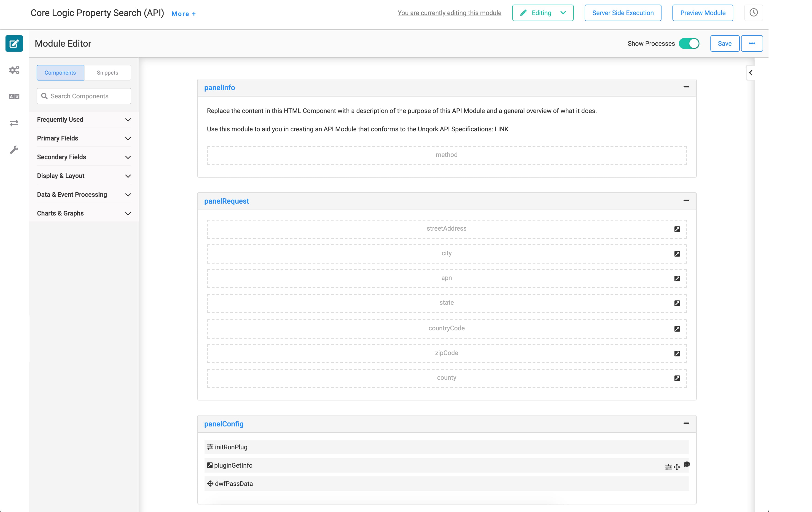Click the county plugin arrow icon
This screenshot has width=812, height=512.
677,378
